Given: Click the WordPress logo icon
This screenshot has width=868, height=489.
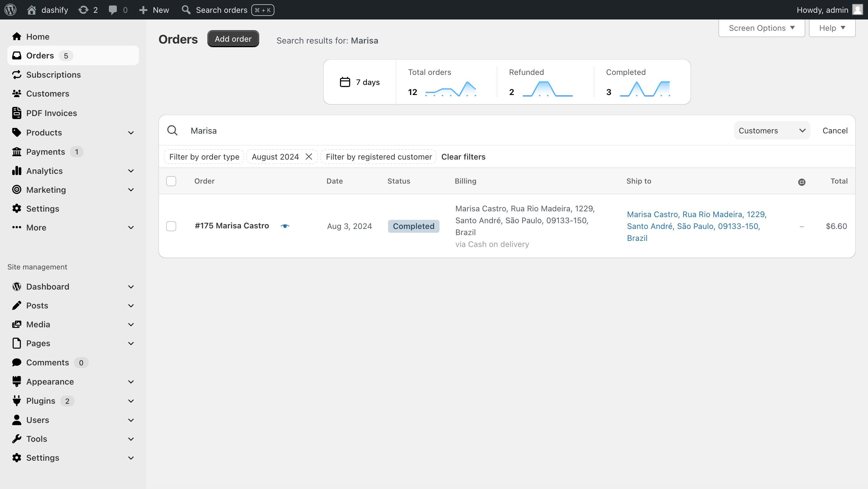Looking at the screenshot, I should coord(10,10).
